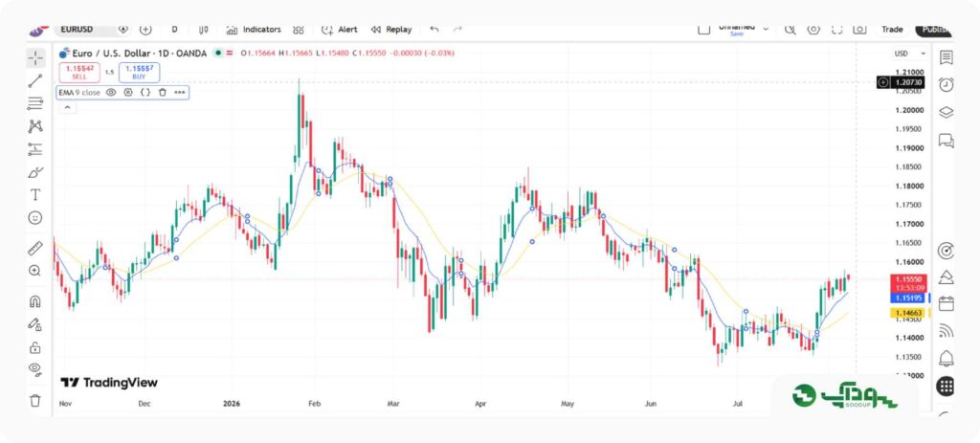Image resolution: width=980 pixels, height=443 pixels.
Task: Collapse the indicator legend chevron
Action: 68,108
